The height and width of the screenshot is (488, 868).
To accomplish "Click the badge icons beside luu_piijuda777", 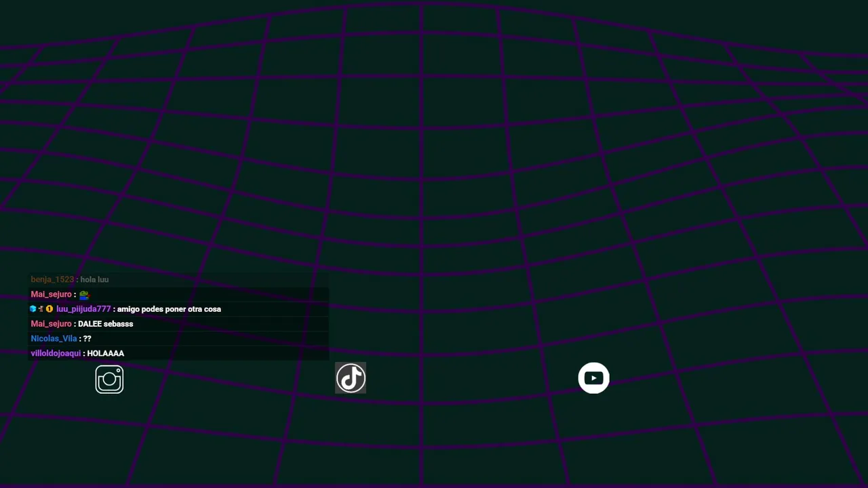I will coord(41,309).
